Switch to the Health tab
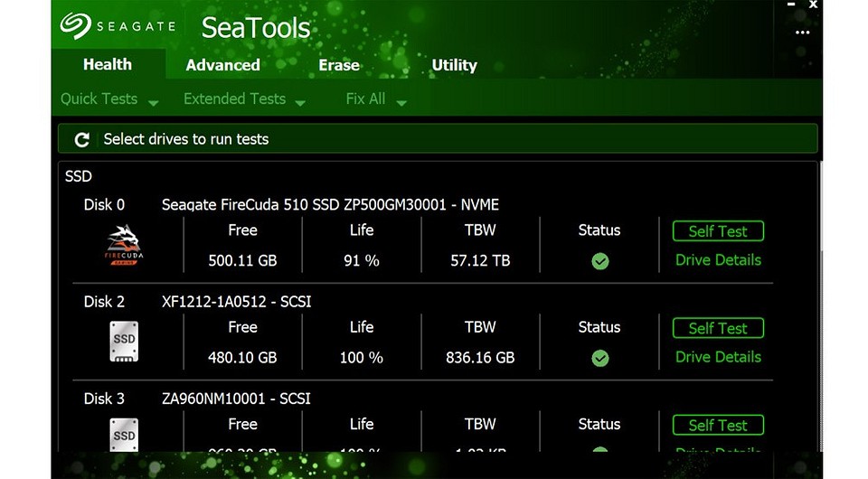The width and height of the screenshot is (868, 479). pyautogui.click(x=108, y=64)
